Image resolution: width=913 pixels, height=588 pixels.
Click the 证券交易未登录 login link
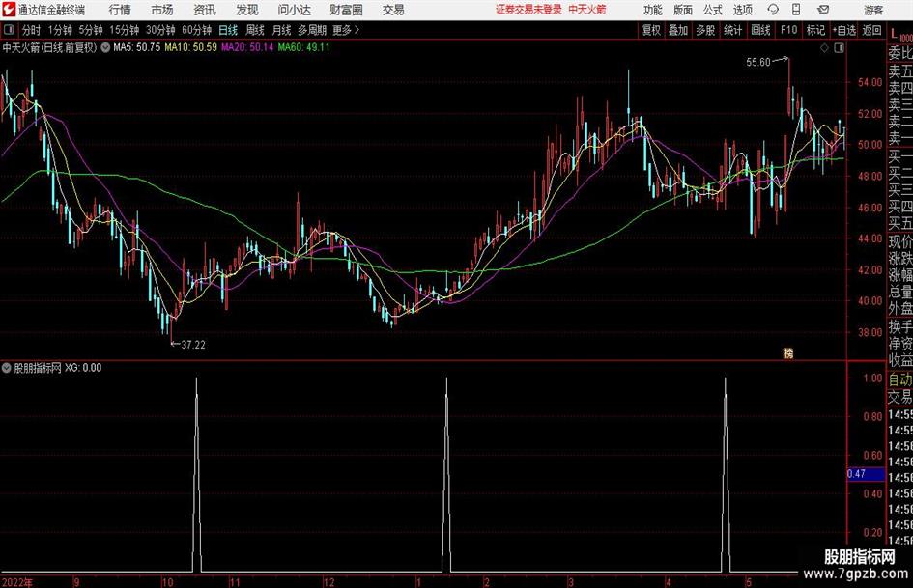coord(528,10)
